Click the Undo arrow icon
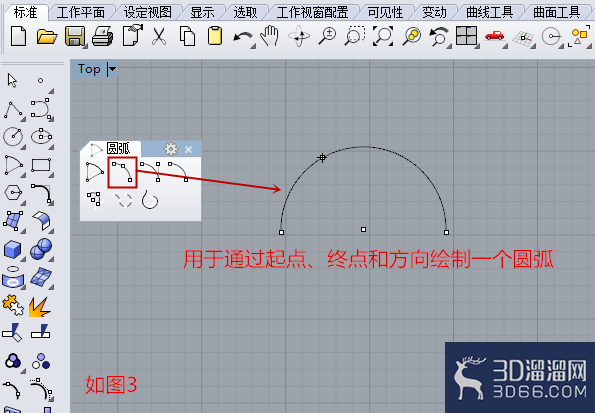Image resolution: width=595 pixels, height=413 pixels. click(x=243, y=38)
